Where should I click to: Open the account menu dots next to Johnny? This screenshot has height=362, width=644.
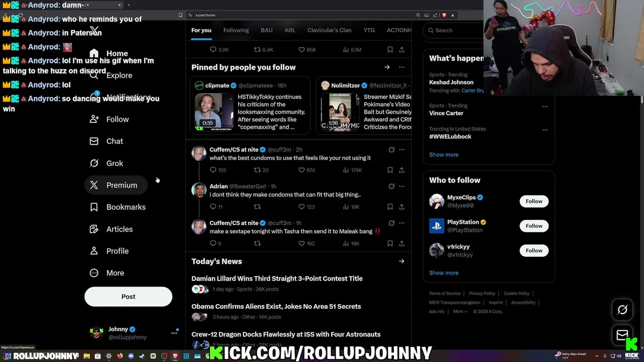pyautogui.click(x=174, y=333)
